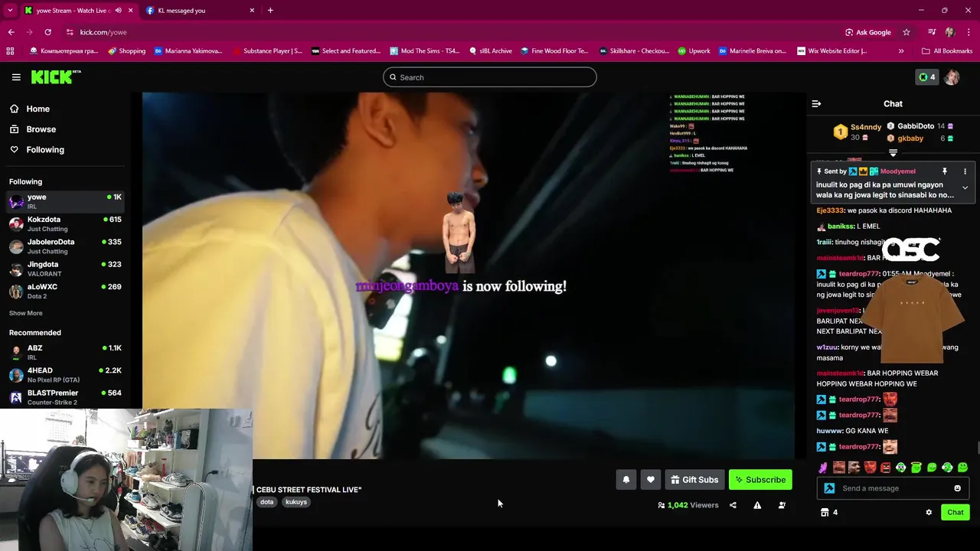Open recommended ABZ channel
This screenshot has width=980, height=551.
65,352
